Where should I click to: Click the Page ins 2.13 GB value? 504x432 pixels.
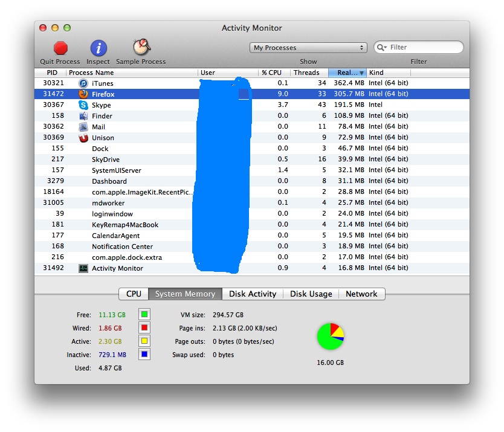(245, 328)
